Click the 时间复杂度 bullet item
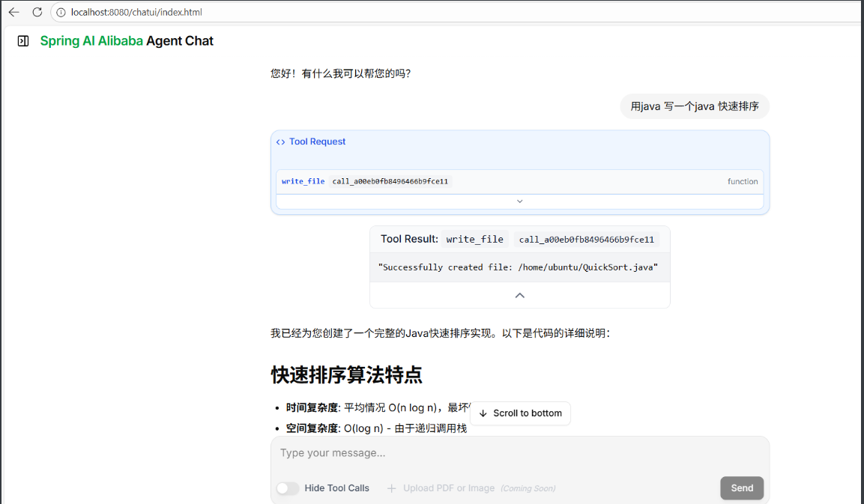Screen dimensions: 864x504 point(378,408)
